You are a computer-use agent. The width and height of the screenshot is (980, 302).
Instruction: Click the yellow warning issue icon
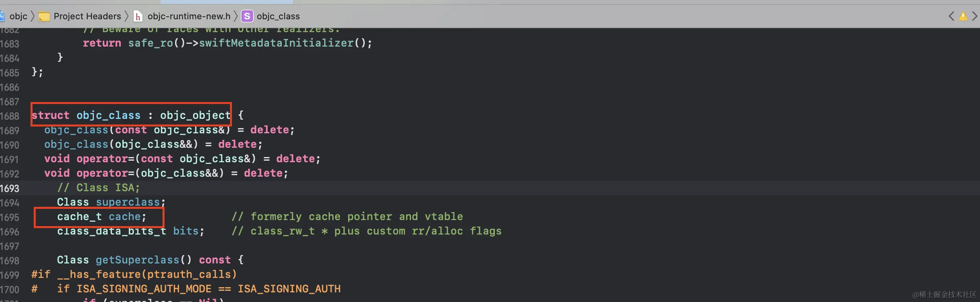(963, 16)
